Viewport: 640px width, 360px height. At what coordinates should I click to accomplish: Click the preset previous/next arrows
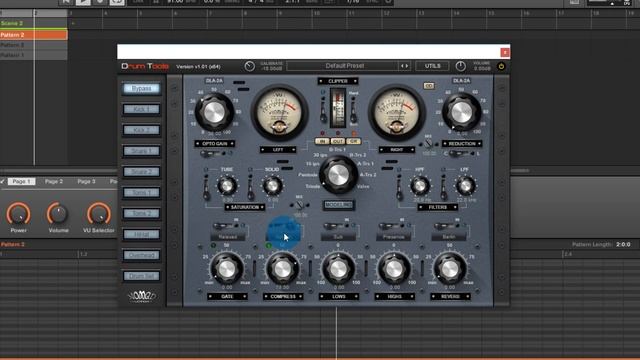click(x=404, y=66)
